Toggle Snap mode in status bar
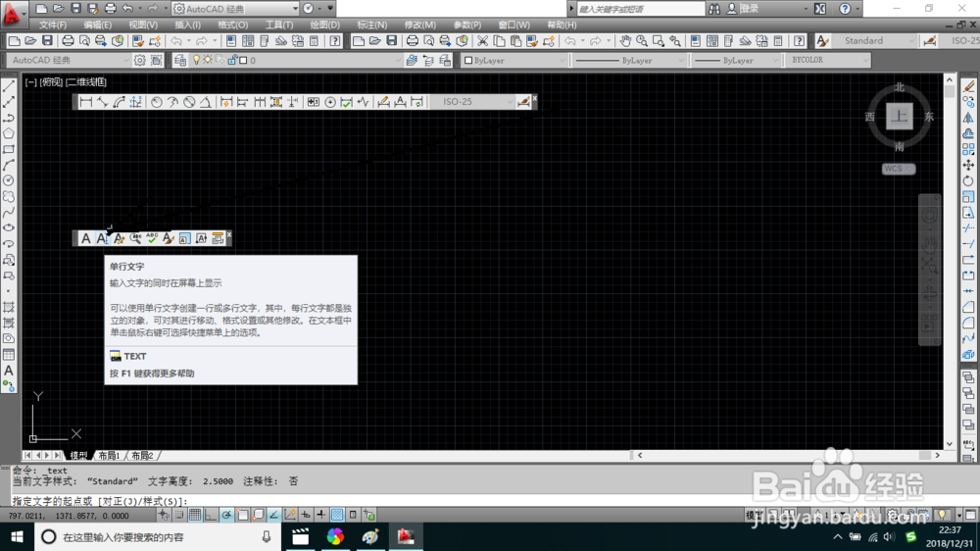980x551 pixels. point(179,516)
